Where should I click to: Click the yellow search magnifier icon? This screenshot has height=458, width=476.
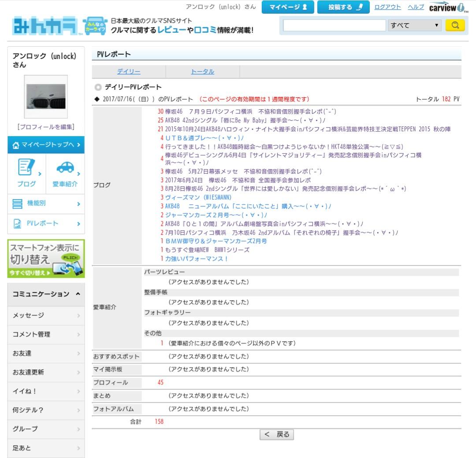point(456,25)
